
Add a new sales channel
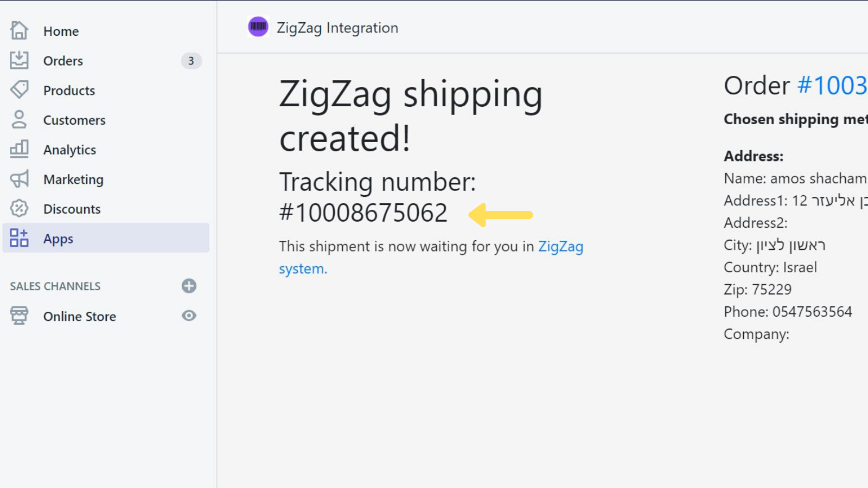(189, 286)
